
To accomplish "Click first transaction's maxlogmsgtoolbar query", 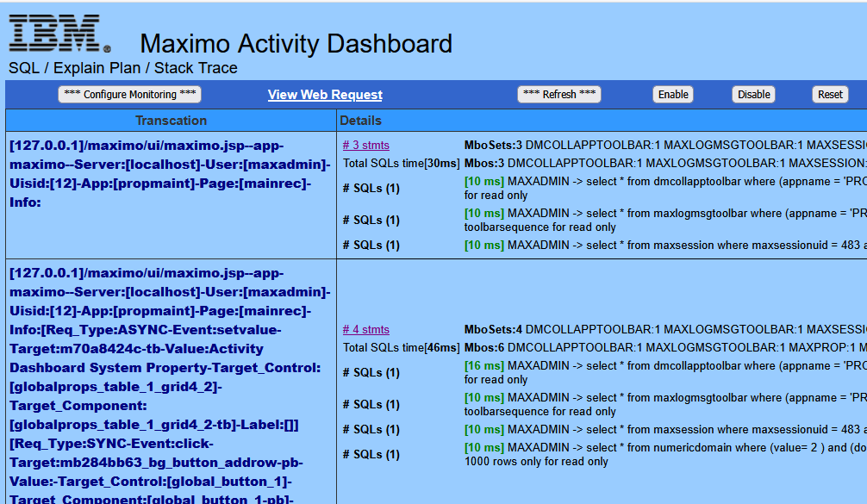I will click(665, 220).
